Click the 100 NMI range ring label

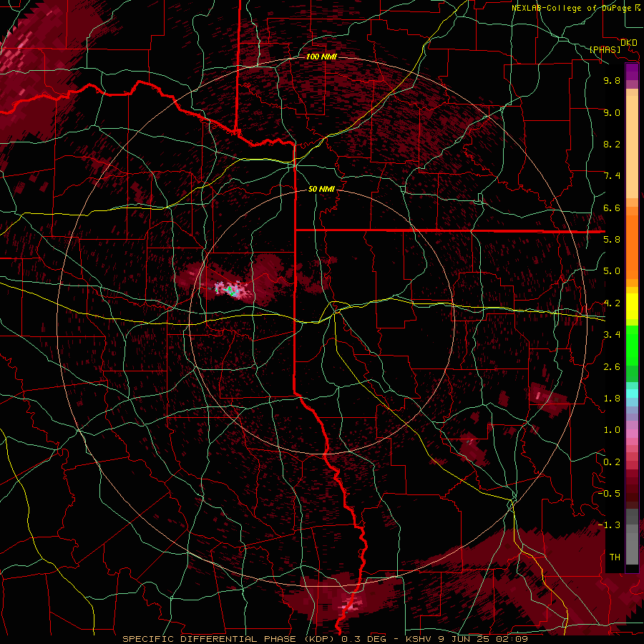(321, 57)
